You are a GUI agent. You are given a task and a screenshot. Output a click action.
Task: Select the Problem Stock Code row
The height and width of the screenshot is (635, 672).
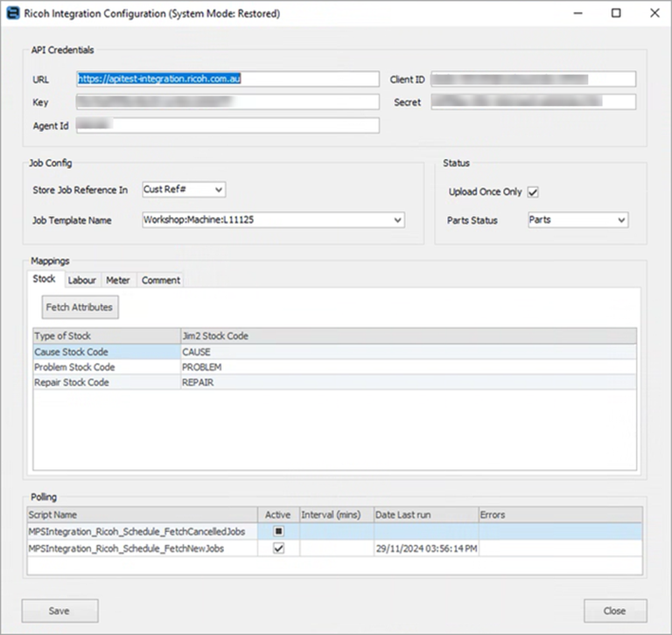105,367
